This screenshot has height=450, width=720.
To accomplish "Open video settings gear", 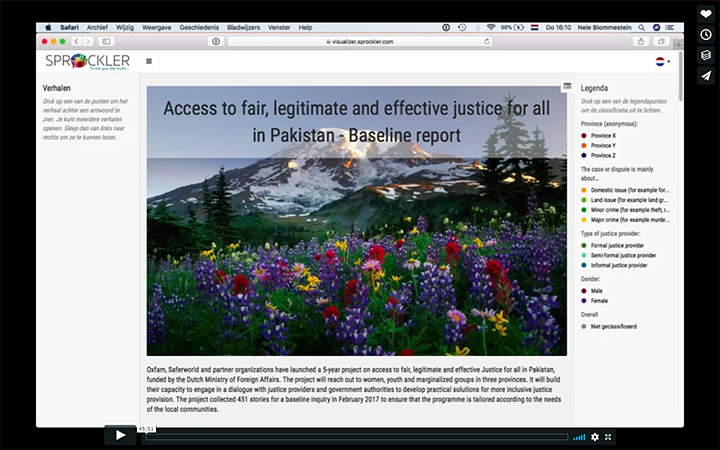I will pyautogui.click(x=595, y=437).
